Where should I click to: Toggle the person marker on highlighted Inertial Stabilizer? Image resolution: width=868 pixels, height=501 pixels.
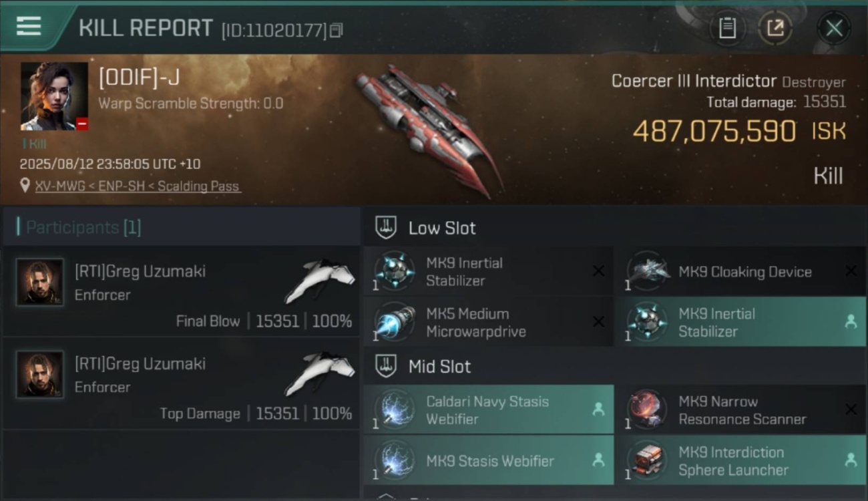point(851,321)
